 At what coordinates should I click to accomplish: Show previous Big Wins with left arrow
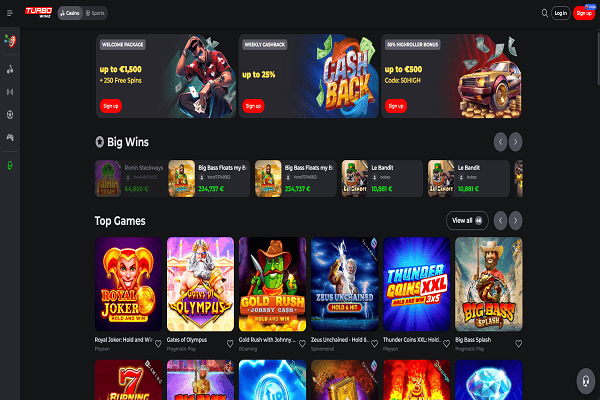tap(500, 142)
